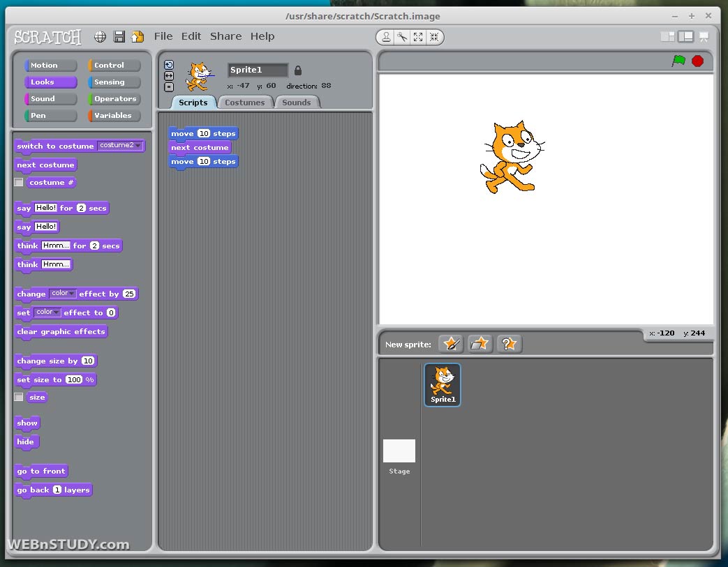The height and width of the screenshot is (567, 728).
Task: Click the 'change size by 10' block
Action: pos(56,361)
